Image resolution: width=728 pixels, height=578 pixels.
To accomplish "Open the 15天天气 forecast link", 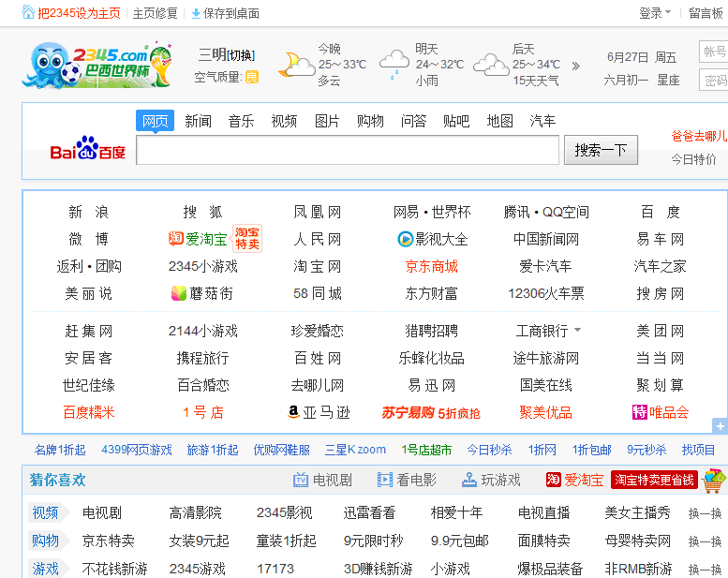I will [x=536, y=81].
